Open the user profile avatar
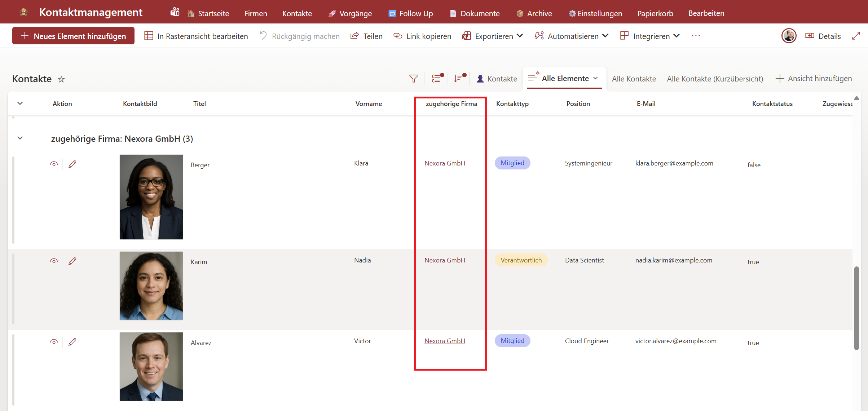 click(789, 36)
